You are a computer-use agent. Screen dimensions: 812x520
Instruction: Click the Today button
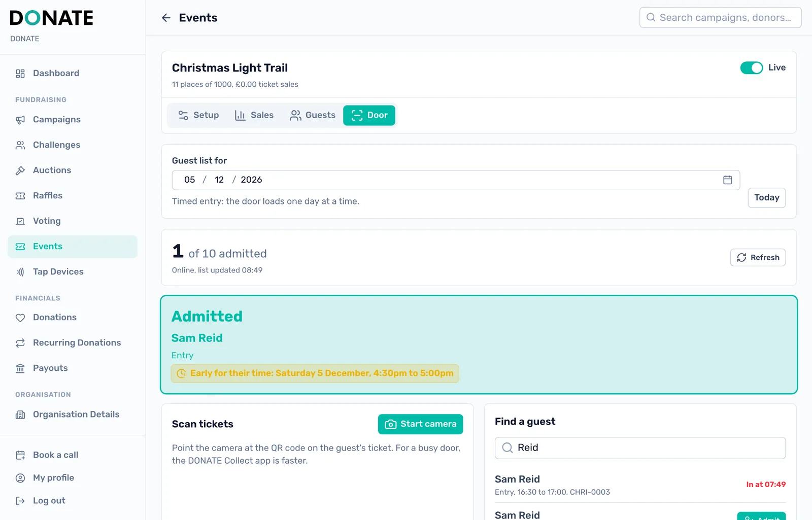pos(766,198)
